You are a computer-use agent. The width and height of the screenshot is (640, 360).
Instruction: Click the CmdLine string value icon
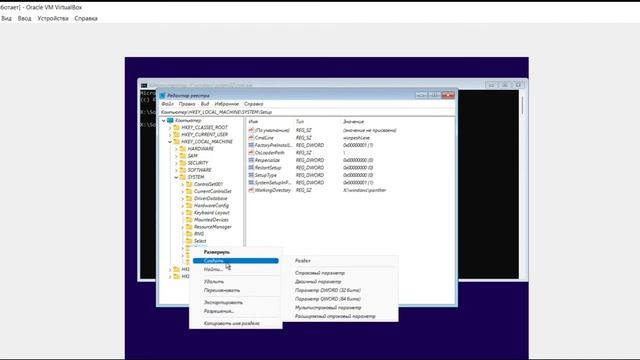[251, 138]
